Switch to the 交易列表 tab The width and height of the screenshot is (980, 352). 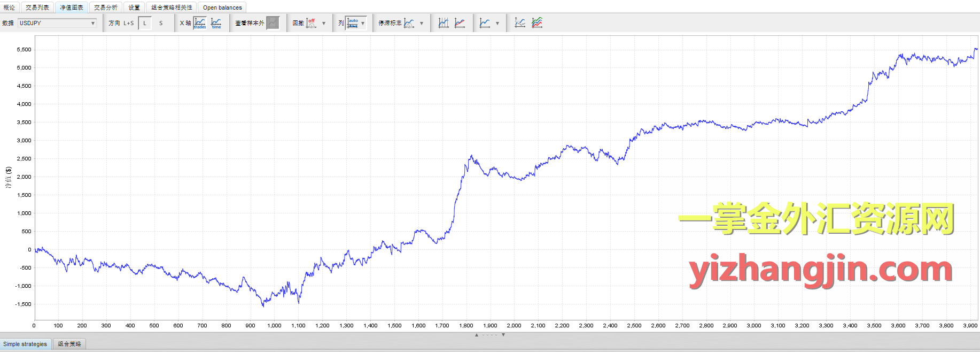(37, 7)
